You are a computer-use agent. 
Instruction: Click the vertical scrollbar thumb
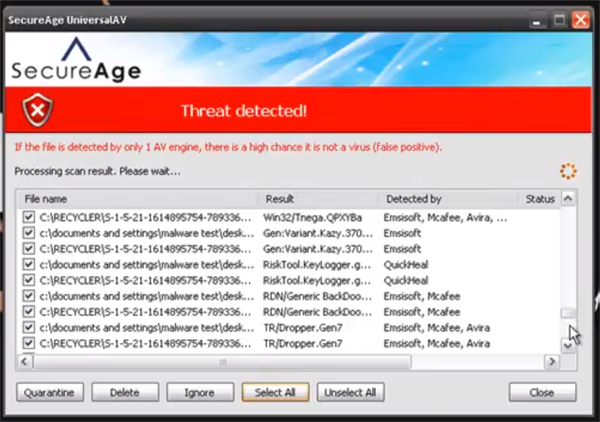(x=568, y=313)
